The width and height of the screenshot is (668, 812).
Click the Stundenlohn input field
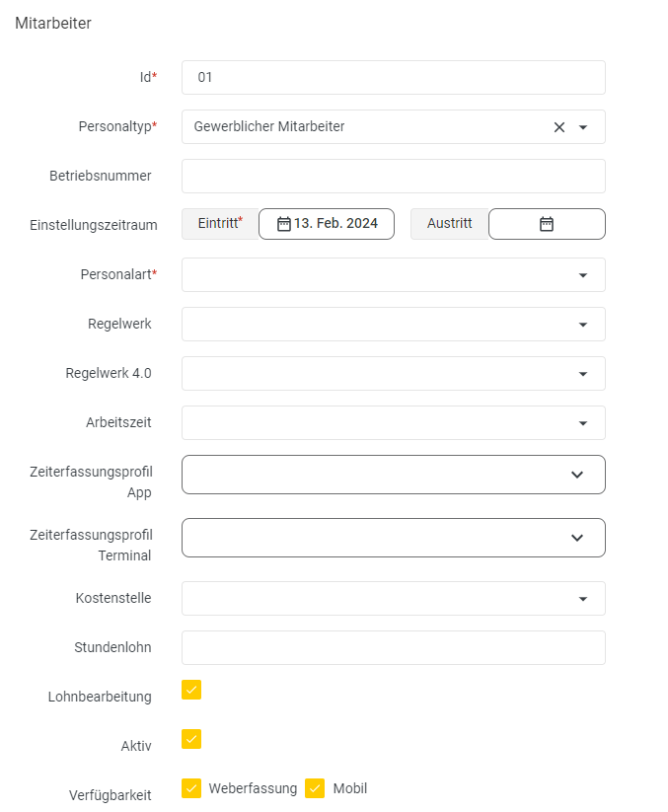pyautogui.click(x=394, y=647)
